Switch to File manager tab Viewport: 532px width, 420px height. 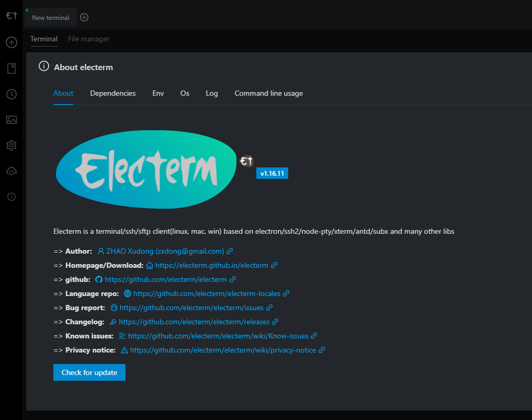(x=88, y=39)
